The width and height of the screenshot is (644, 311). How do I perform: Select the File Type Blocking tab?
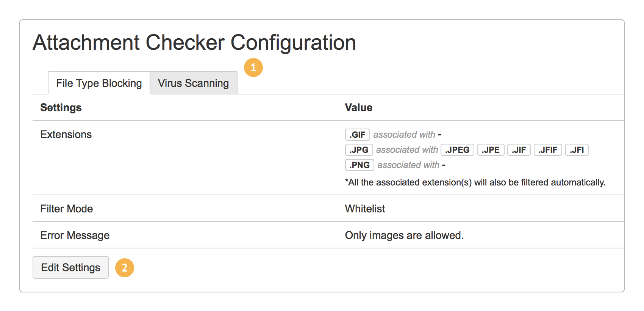click(x=98, y=83)
